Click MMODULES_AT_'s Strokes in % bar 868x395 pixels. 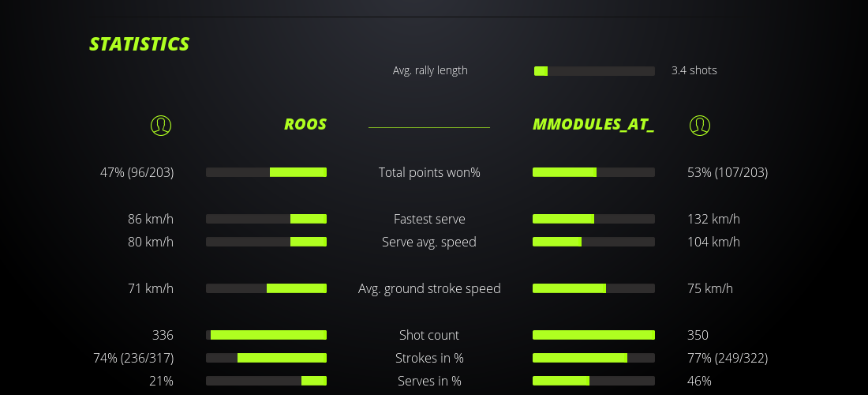click(593, 358)
